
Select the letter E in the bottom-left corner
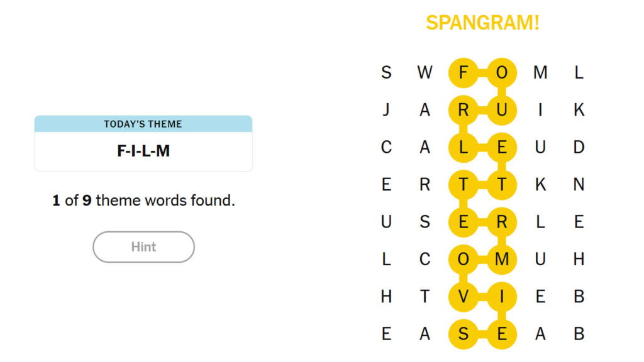[387, 333]
